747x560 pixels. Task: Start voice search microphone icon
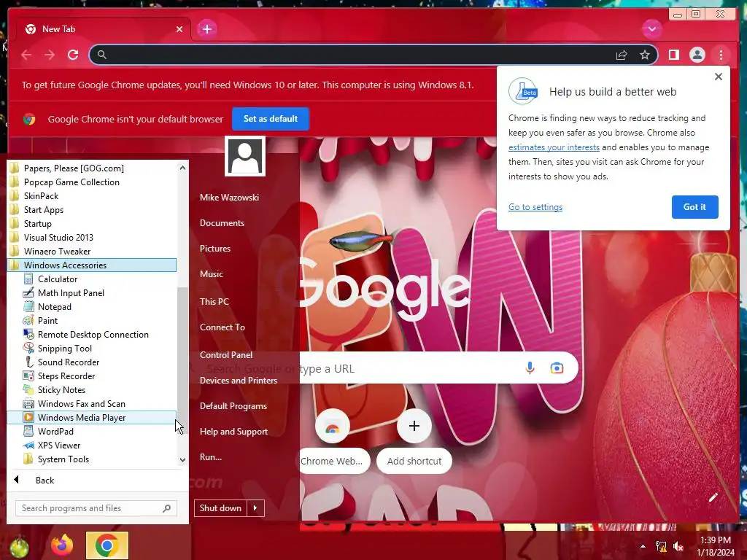tap(530, 368)
